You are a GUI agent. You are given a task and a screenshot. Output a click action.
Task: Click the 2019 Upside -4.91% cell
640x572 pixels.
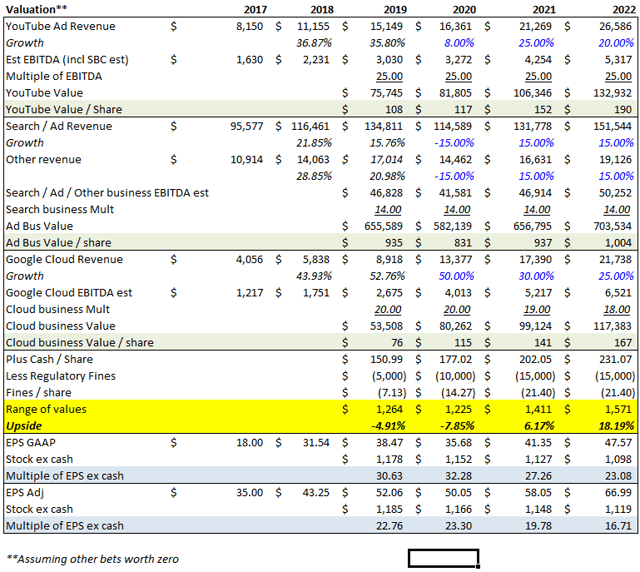388,426
